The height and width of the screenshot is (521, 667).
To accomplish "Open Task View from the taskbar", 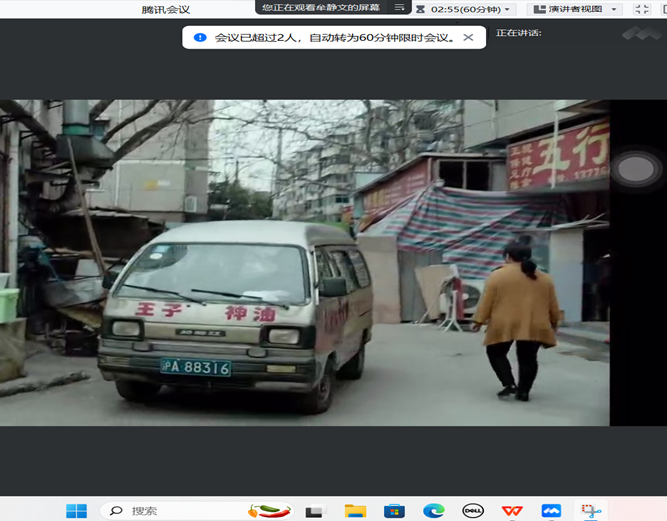I will pos(316,510).
